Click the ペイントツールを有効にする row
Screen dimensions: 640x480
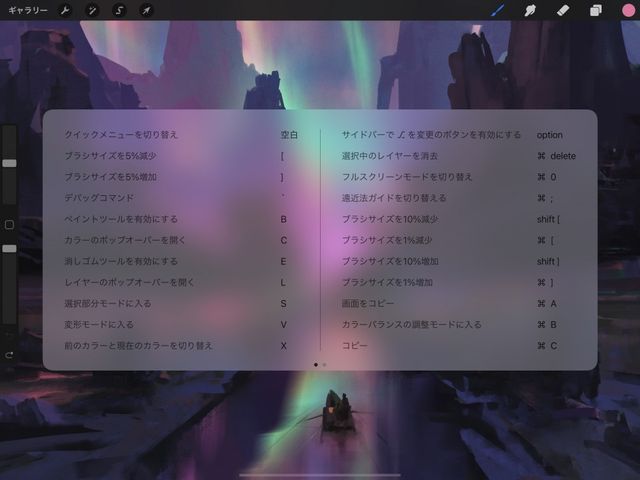click(182, 219)
